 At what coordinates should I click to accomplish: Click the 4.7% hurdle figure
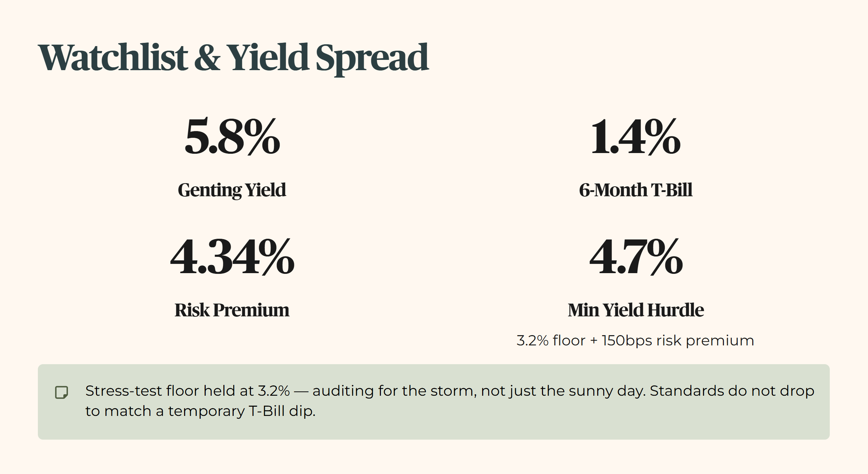pyautogui.click(x=636, y=257)
